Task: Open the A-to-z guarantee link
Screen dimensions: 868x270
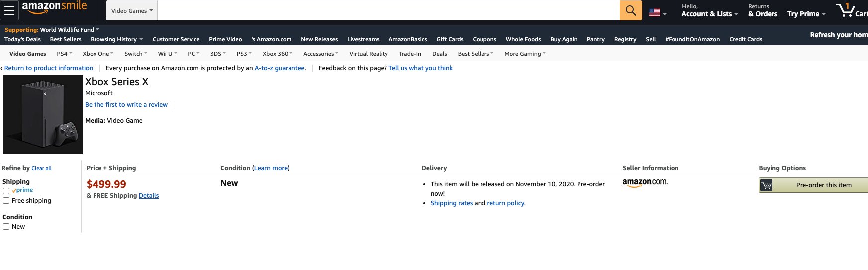Action: pyautogui.click(x=280, y=68)
